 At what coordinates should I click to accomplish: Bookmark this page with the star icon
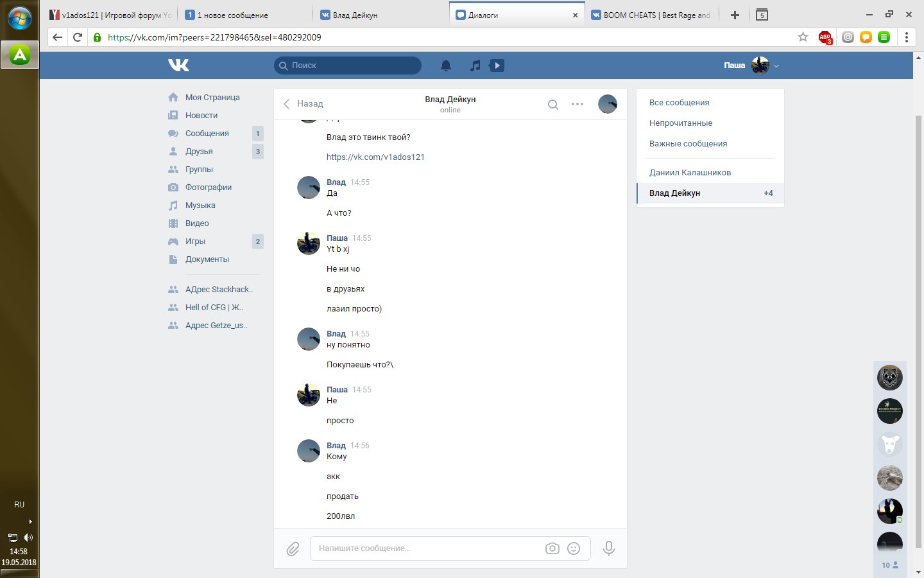803,37
